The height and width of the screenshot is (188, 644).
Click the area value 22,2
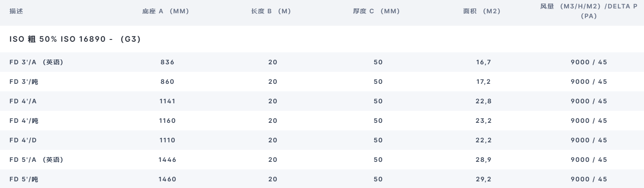click(481, 140)
